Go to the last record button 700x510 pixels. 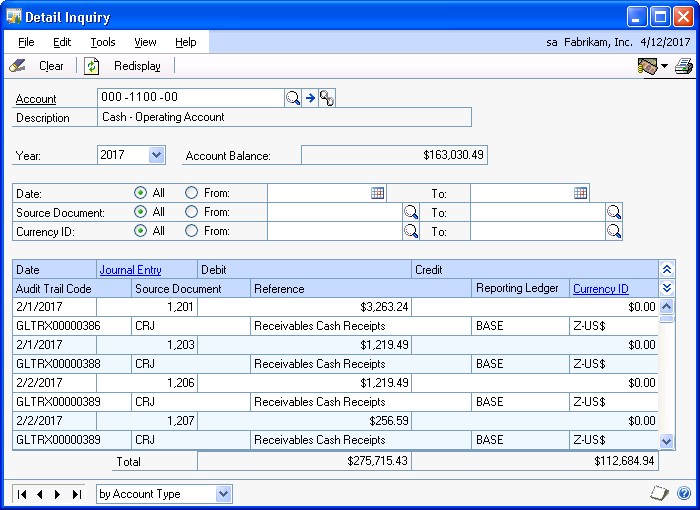click(77, 494)
